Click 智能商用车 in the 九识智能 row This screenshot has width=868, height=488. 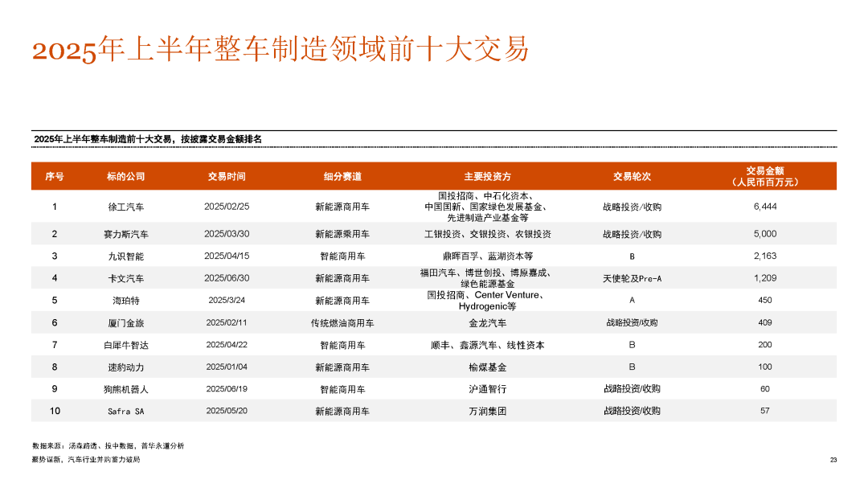342,256
